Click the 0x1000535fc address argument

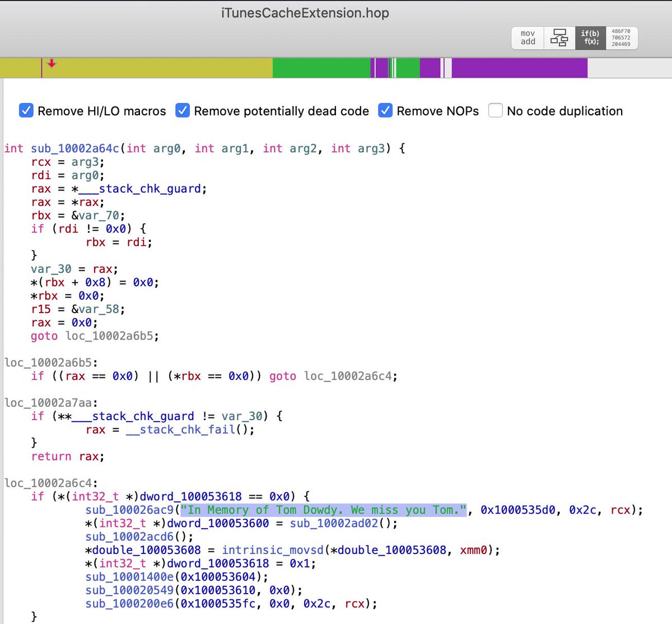(x=218, y=604)
